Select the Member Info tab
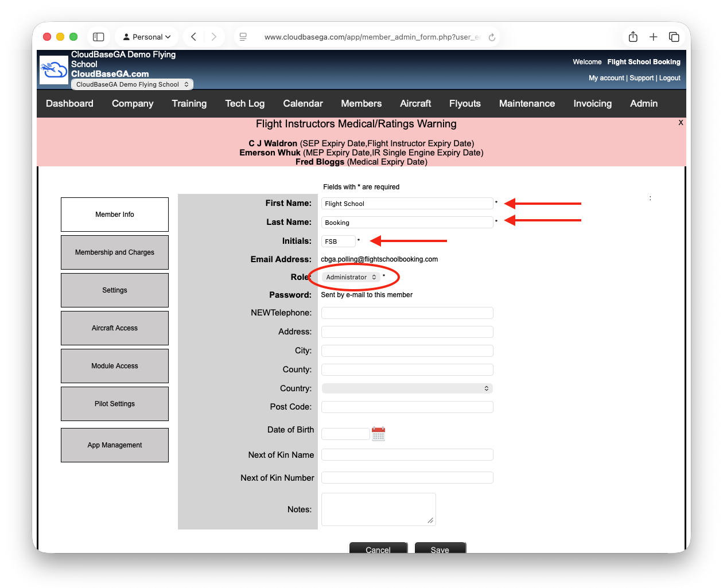This screenshot has height=588, width=723. (x=115, y=215)
